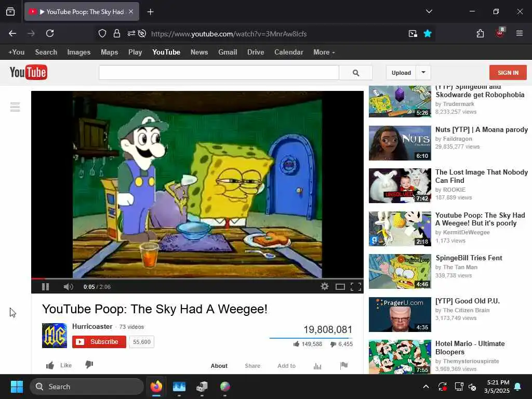Open Gmail in Google bar

tap(228, 52)
